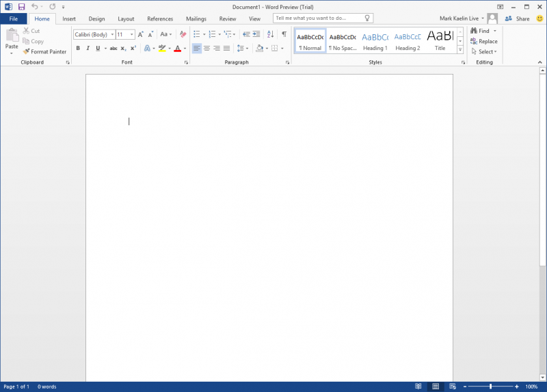Switch to Read Mode in status bar
Image resolution: width=547 pixels, height=392 pixels.
[x=418, y=387]
